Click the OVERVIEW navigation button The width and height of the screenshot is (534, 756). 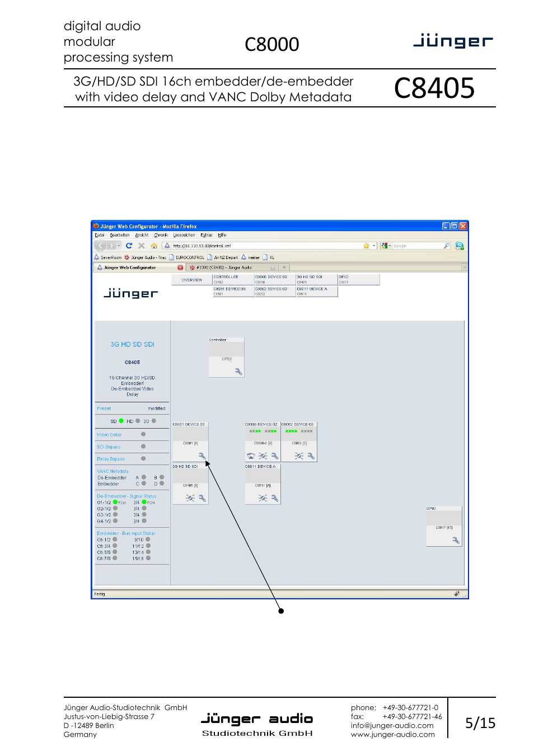point(192,280)
